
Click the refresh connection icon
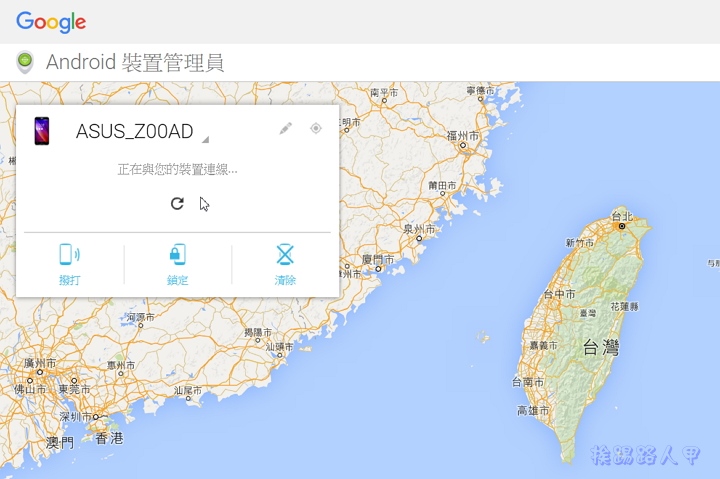(177, 203)
